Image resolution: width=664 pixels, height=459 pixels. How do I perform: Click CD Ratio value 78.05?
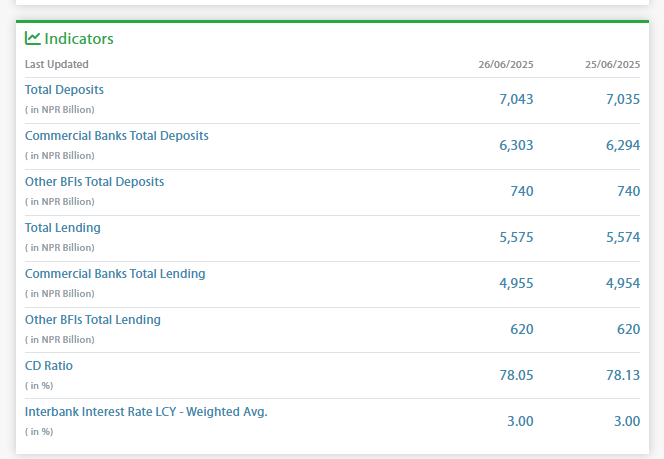[x=516, y=375]
